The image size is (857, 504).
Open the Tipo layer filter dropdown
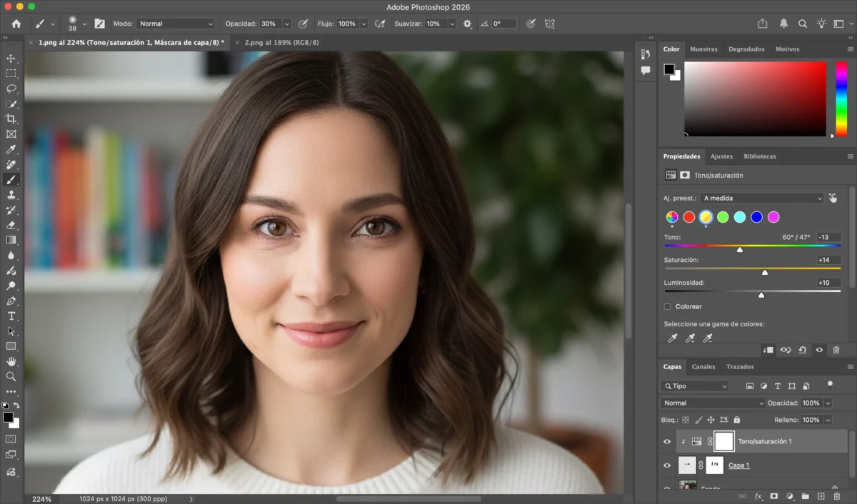click(695, 386)
